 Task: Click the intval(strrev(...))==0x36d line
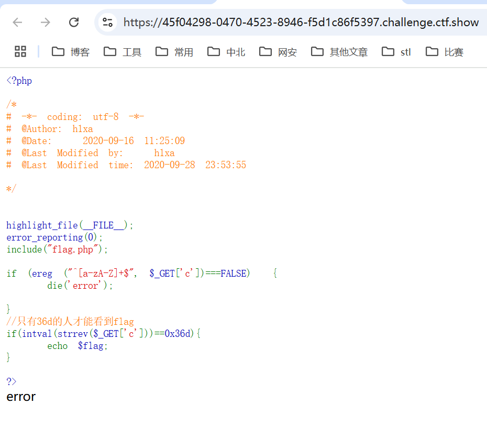click(x=104, y=334)
